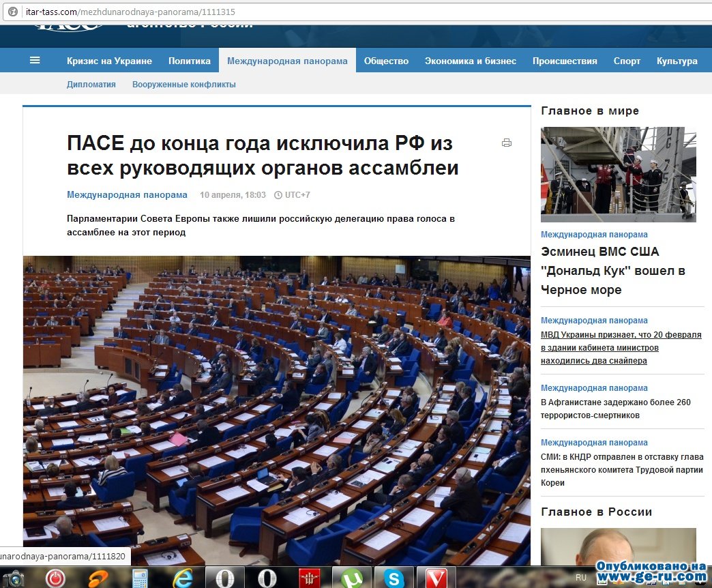Click the red power button taskbar icon
This screenshot has width=712, height=588.
click(x=55, y=578)
